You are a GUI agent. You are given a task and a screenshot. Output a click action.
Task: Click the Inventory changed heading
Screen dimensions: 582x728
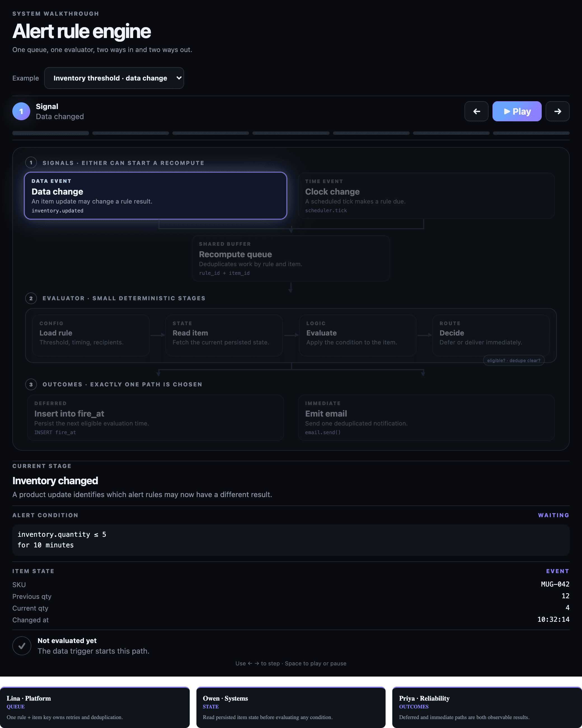[x=55, y=481]
